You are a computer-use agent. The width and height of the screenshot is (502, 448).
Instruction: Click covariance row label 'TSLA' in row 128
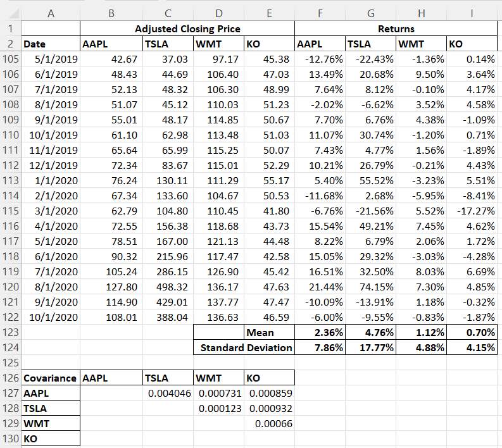[51, 408]
